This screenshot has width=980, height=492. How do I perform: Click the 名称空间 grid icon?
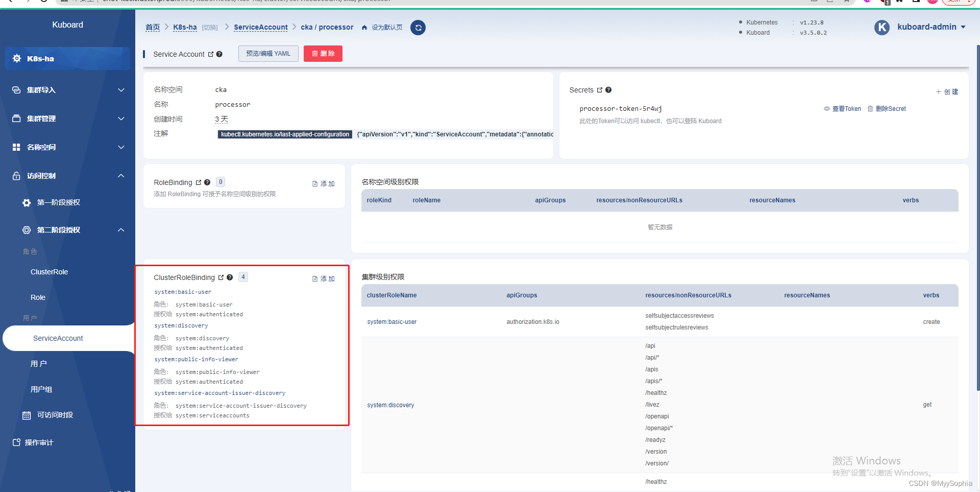click(16, 147)
